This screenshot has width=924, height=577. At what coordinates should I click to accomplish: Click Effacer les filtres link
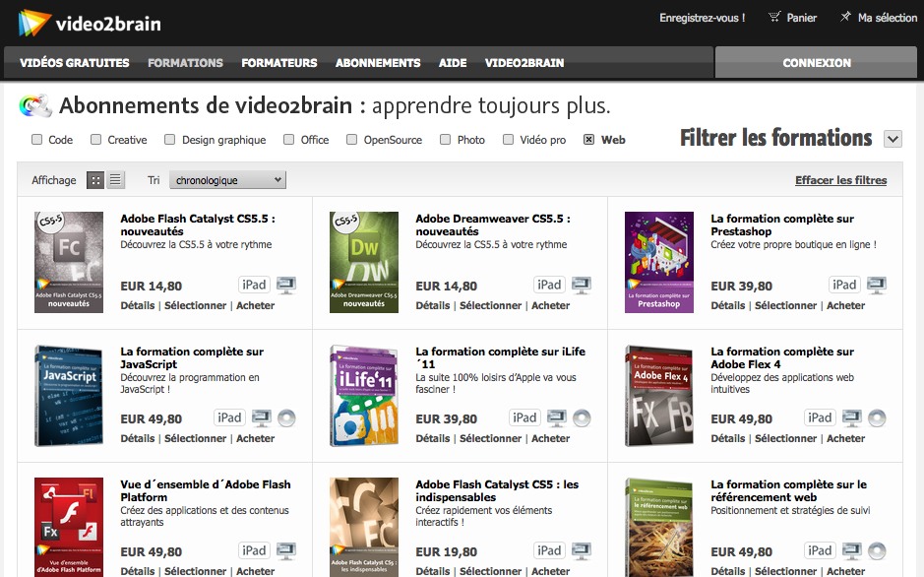pyautogui.click(x=841, y=180)
